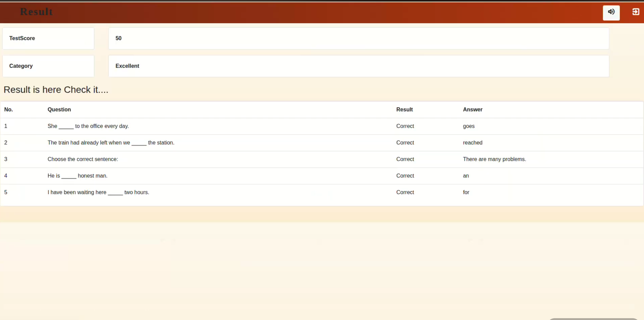Image resolution: width=644 pixels, height=320 pixels.
Task: Click the answer 'reached'
Action: pyautogui.click(x=472, y=143)
